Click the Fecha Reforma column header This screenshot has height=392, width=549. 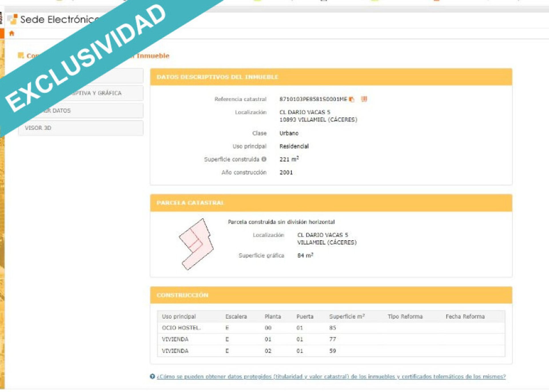(465, 317)
